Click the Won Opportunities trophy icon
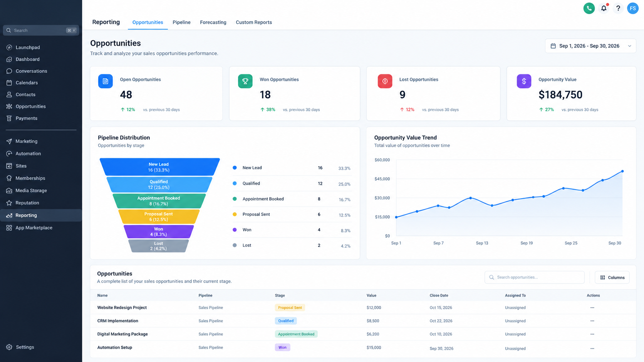The height and width of the screenshot is (362, 644). coord(245,81)
